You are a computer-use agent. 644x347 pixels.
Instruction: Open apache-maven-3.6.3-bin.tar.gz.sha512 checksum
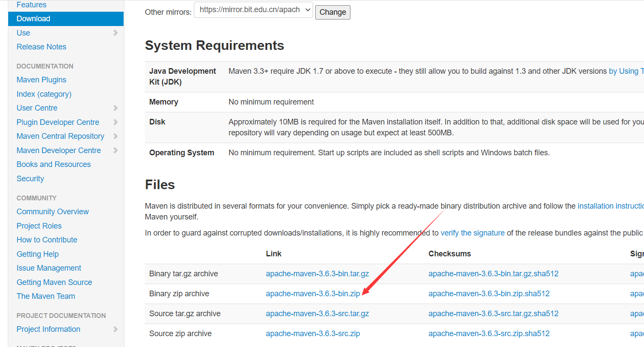pos(494,274)
